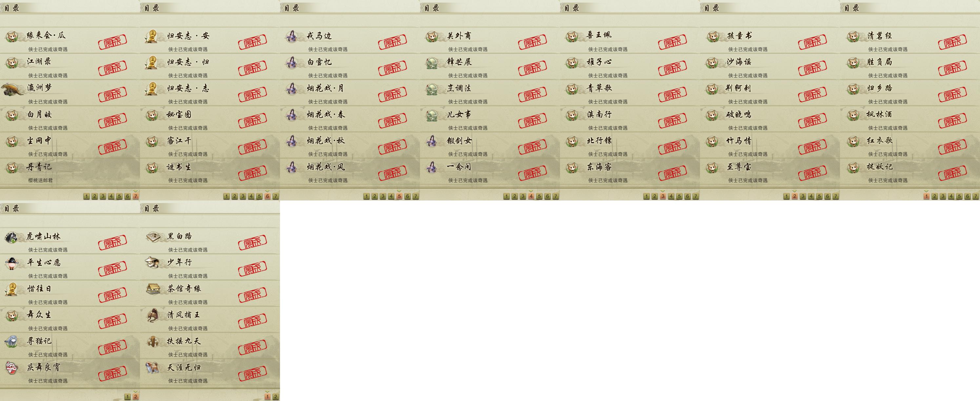Viewport: 980px width, 401px height.
Task: Open the 烟花戏·月 entry
Action: [x=350, y=93]
